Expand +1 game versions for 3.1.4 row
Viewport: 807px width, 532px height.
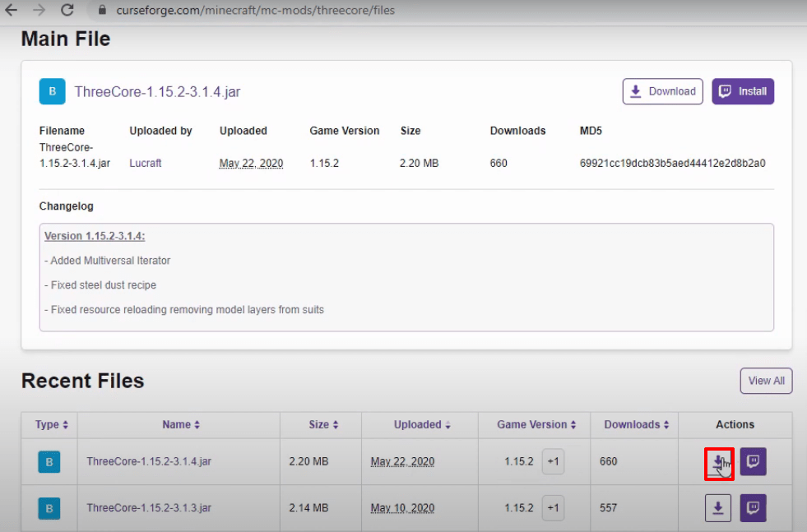click(554, 461)
